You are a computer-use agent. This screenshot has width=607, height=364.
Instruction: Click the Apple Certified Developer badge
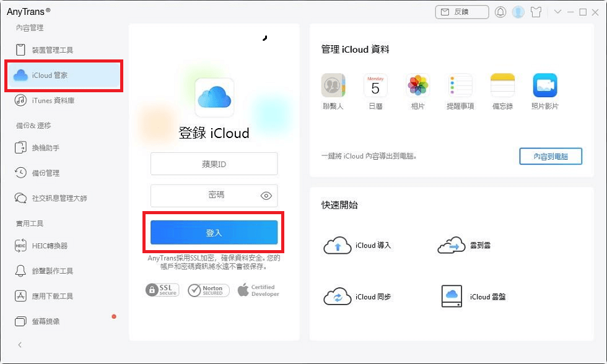pos(258,290)
